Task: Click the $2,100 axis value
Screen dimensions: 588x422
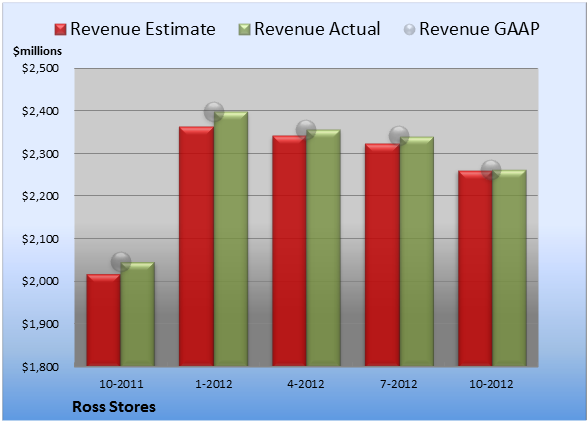Action: pyautogui.click(x=40, y=239)
